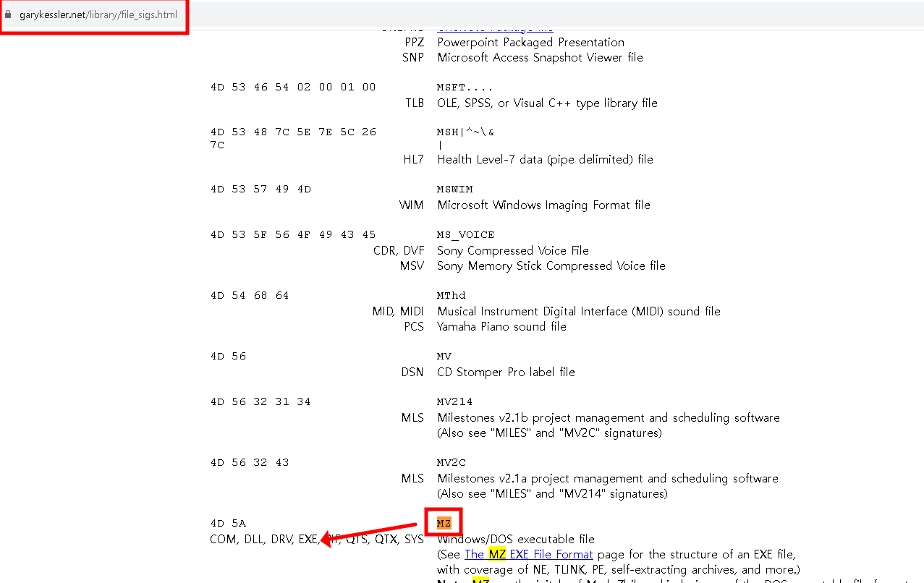Click the "MID, MIDI" extension label
924x583 pixels.
399,311
